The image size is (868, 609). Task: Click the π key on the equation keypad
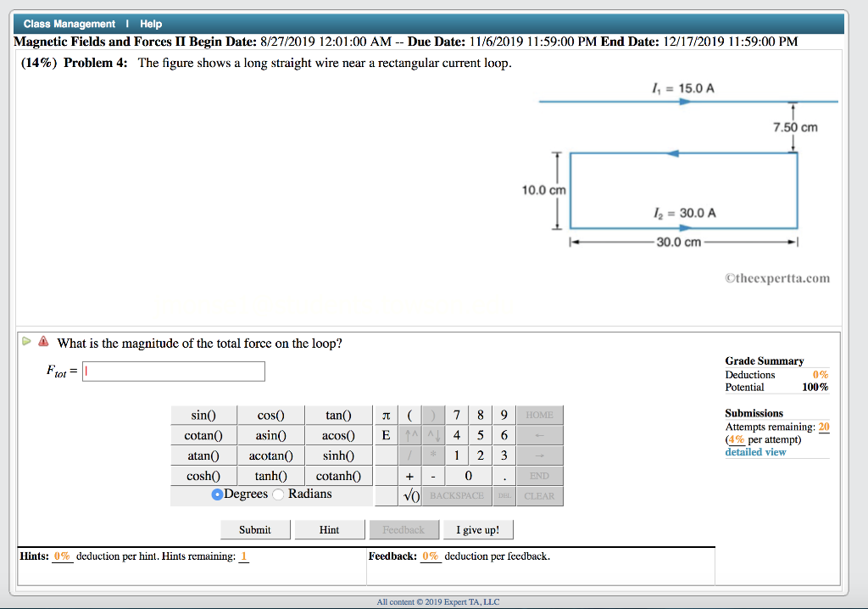click(387, 415)
